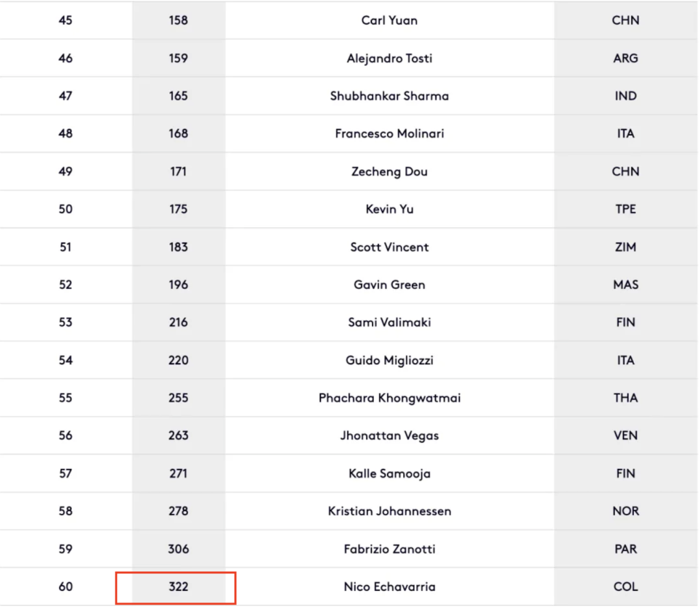Click the highlighted 322 ranking cell
This screenshot has width=700, height=609.
click(x=178, y=587)
